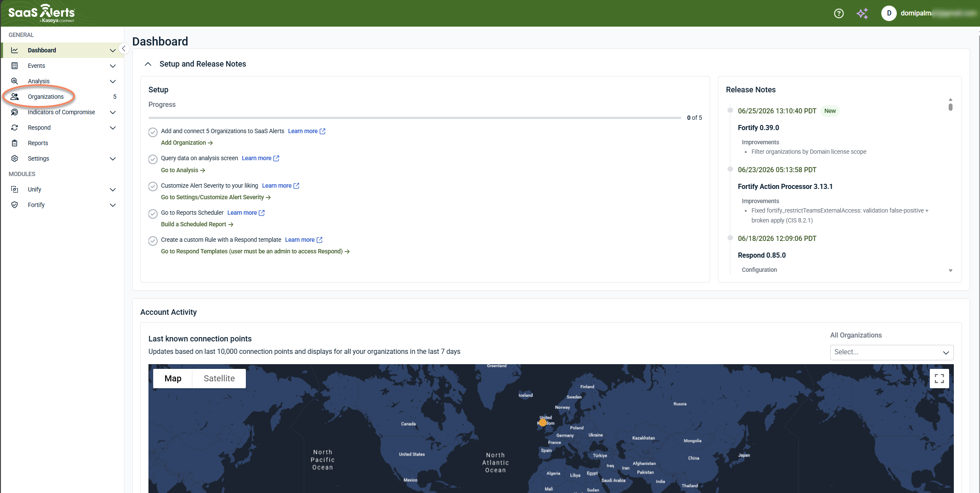Click the Add Organization link
Screen dimensions: 980x493
pyautogui.click(x=187, y=143)
